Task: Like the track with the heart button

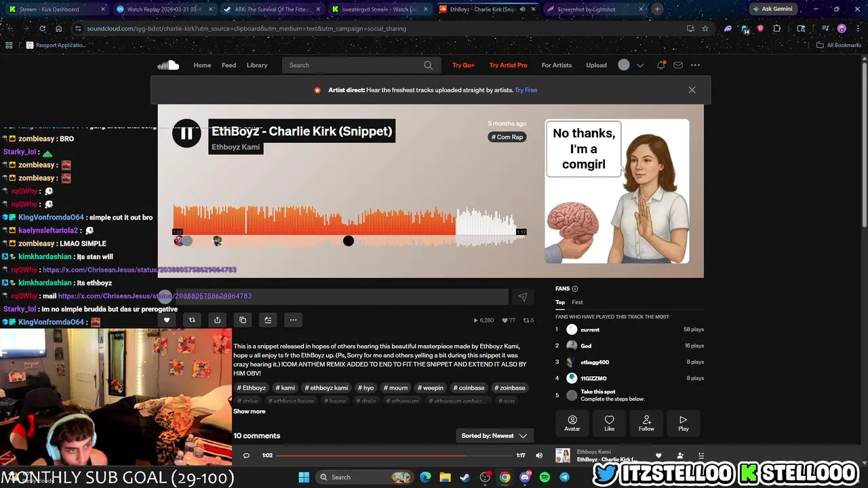Action: (x=166, y=320)
